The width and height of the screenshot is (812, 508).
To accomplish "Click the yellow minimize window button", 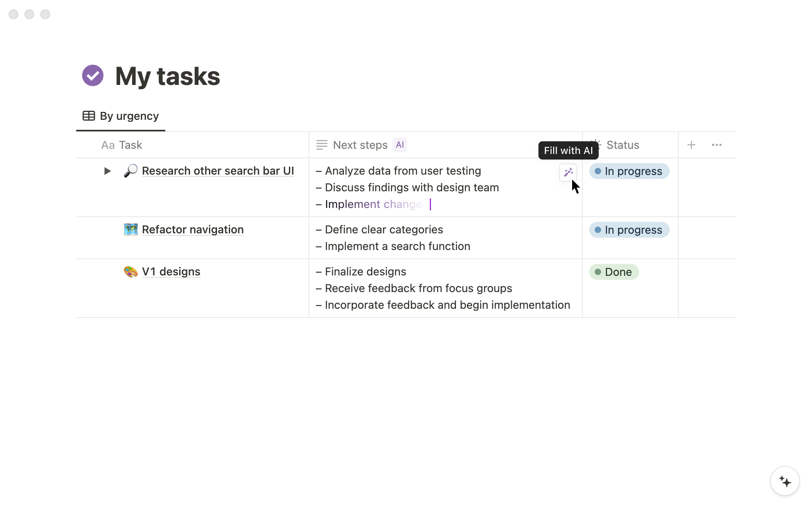I will click(29, 14).
